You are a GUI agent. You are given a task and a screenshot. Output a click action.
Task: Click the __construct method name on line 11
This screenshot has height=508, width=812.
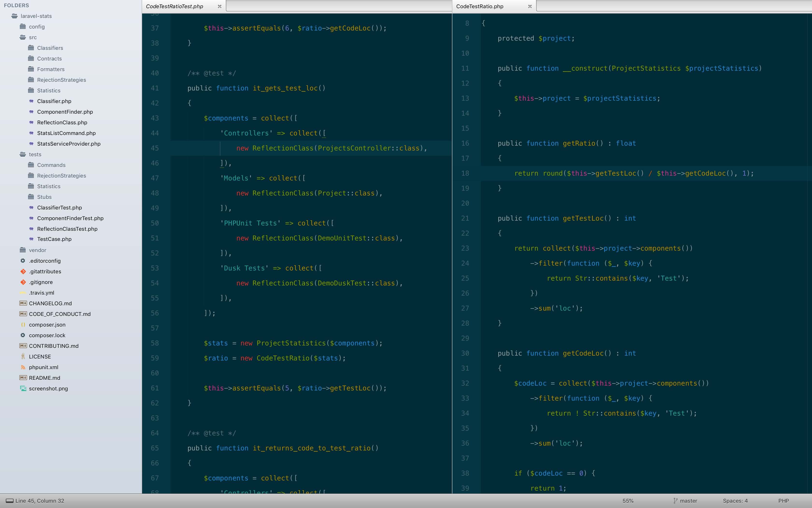(x=585, y=68)
